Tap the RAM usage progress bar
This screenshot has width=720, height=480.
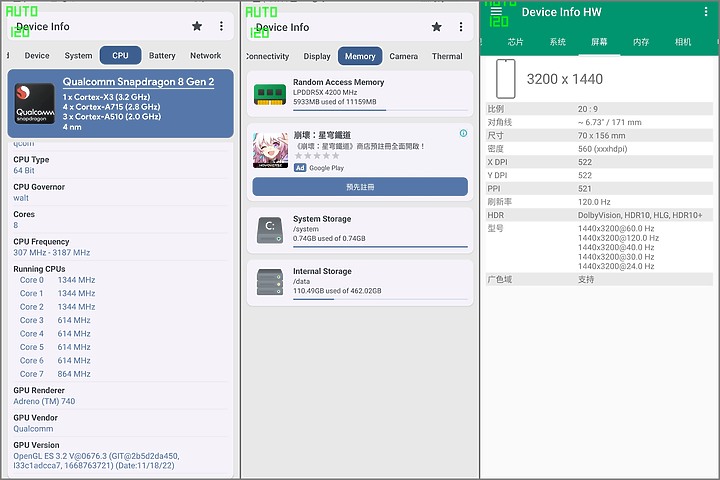(x=380, y=110)
